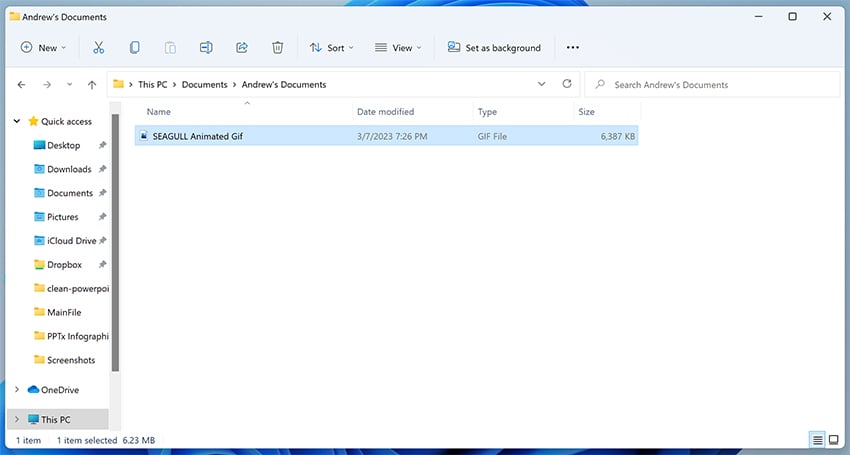The height and width of the screenshot is (455, 850).
Task: Click the Search Andrew's Documents field
Action: pyautogui.click(x=710, y=85)
